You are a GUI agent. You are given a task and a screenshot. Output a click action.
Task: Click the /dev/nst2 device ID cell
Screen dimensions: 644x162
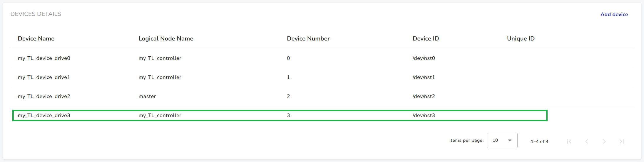tap(424, 96)
